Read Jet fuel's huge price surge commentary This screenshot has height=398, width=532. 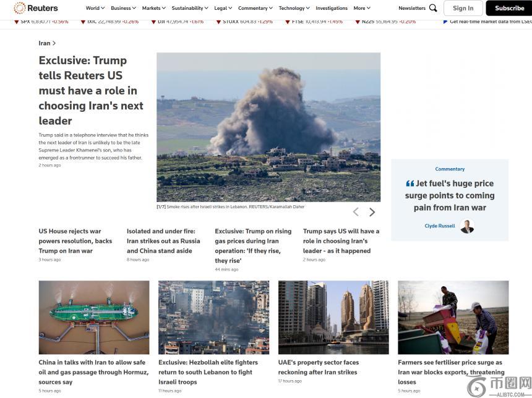450,196
